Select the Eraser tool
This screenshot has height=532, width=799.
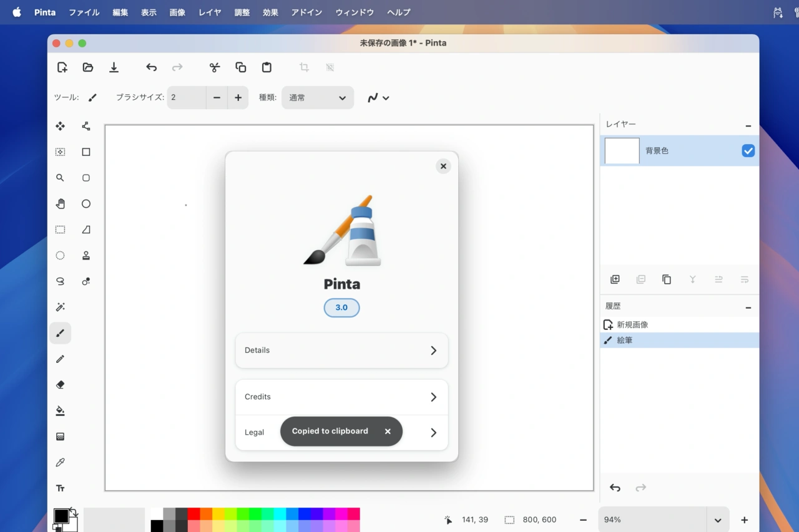coord(60,385)
